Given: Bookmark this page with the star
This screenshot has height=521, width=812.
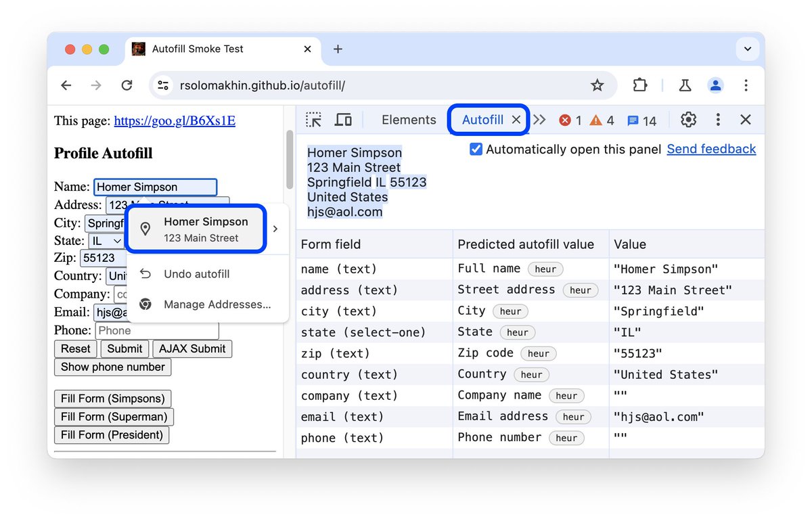Looking at the screenshot, I should click(597, 85).
